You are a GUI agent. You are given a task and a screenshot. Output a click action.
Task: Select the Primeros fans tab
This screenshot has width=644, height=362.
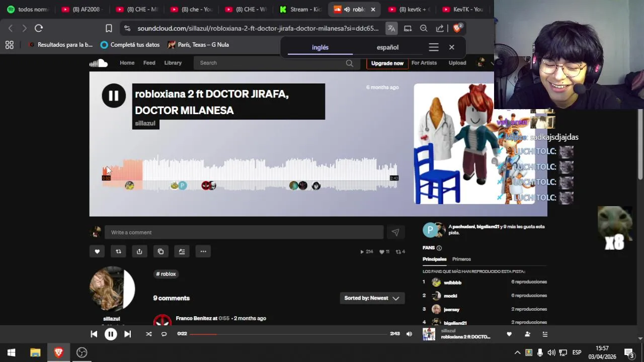point(461,259)
